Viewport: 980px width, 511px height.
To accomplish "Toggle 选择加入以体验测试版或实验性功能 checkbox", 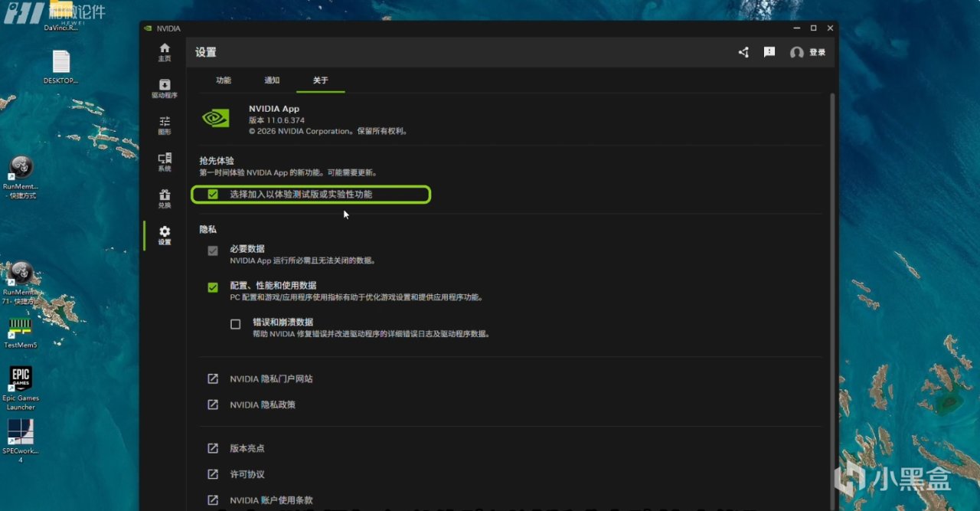I will pyautogui.click(x=213, y=195).
